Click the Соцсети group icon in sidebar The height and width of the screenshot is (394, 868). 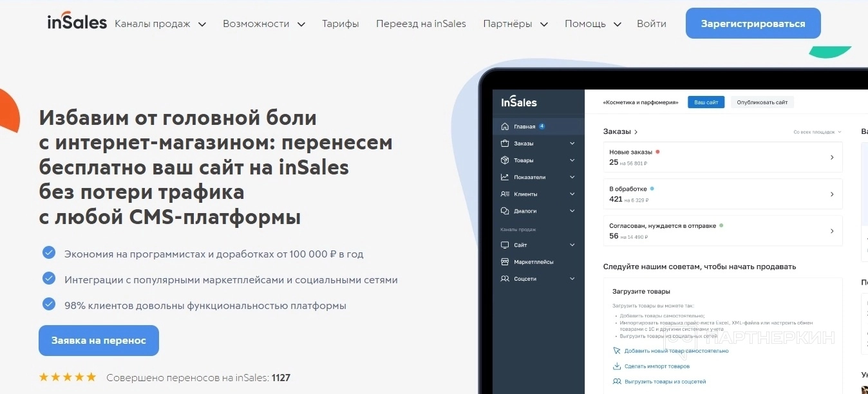(x=505, y=279)
